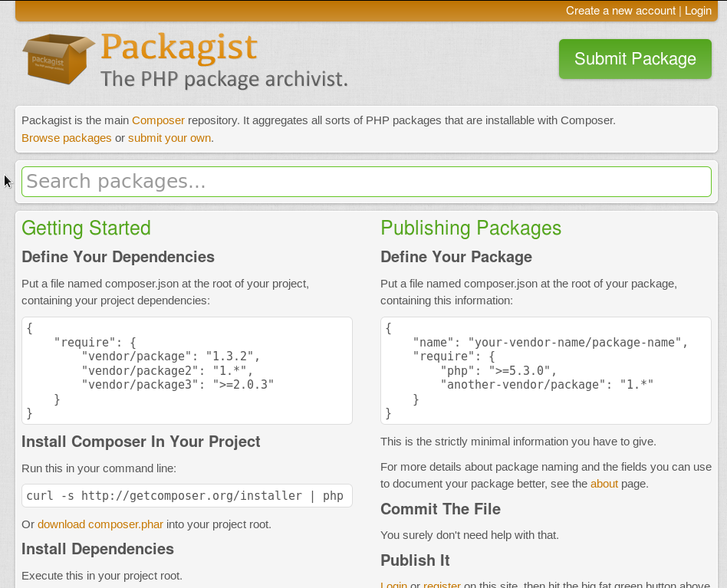The height and width of the screenshot is (588, 727).
Task: Click the Getting Started heading
Action: (86, 228)
